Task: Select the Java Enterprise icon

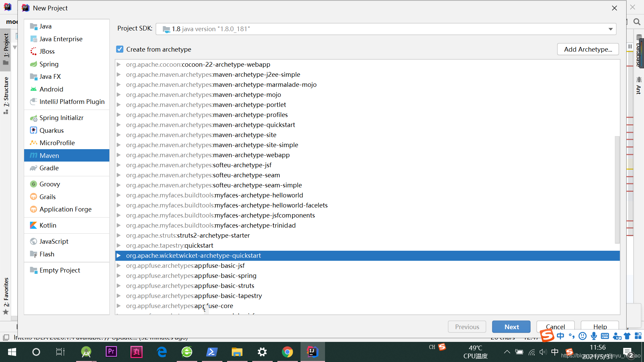Action: coord(34,39)
